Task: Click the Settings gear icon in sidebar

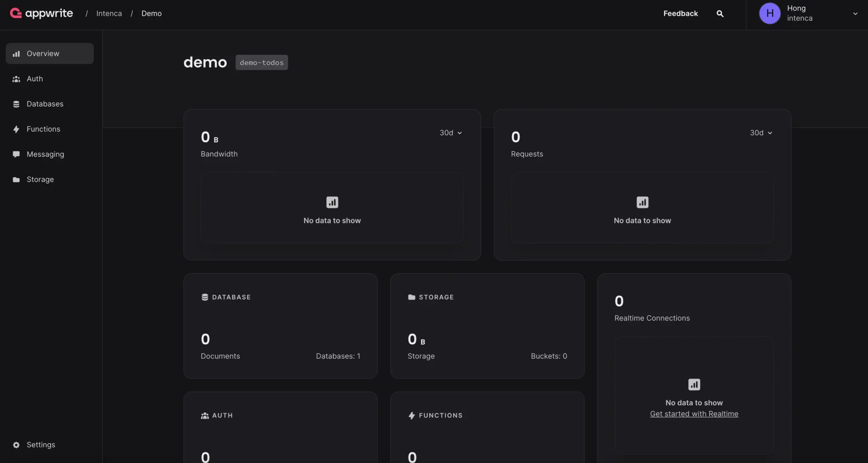Action: [x=16, y=445]
